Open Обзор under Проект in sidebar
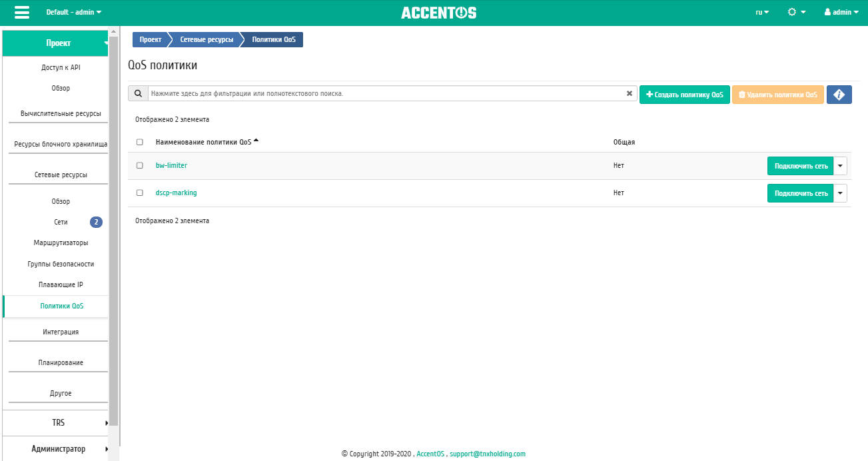The height and width of the screenshot is (461, 868). tap(61, 88)
